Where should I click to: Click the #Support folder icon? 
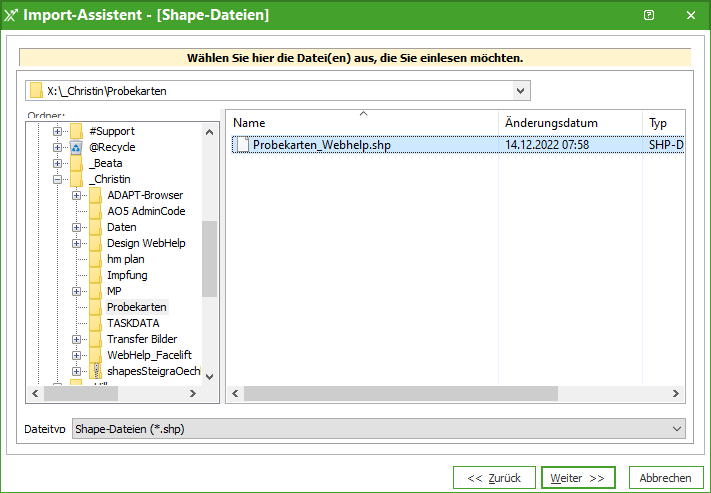click(x=76, y=131)
